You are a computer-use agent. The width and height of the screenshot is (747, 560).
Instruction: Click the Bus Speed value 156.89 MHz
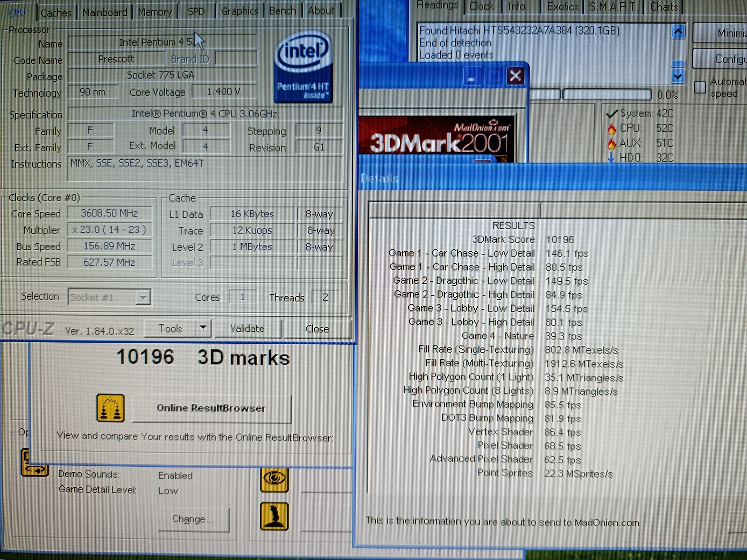tap(109, 246)
